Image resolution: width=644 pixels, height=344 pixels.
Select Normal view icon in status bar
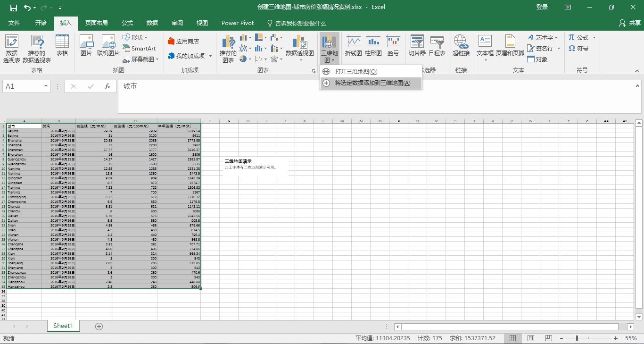point(512,338)
